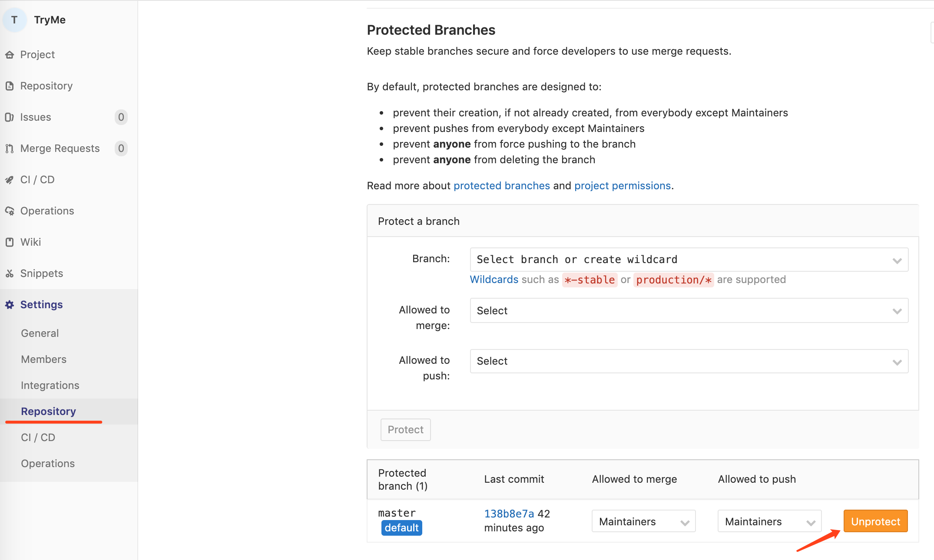This screenshot has width=934, height=560.
Task: Click the Unprotect button for master
Action: [875, 521]
